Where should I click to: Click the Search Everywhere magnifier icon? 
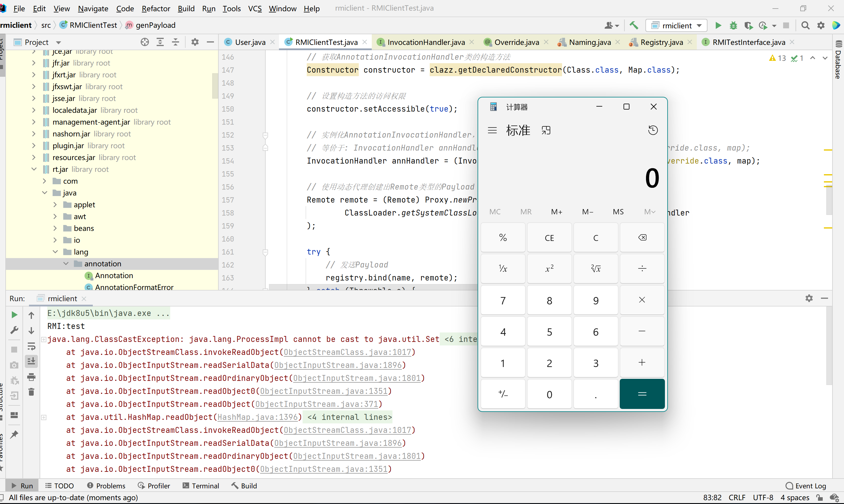tap(805, 25)
